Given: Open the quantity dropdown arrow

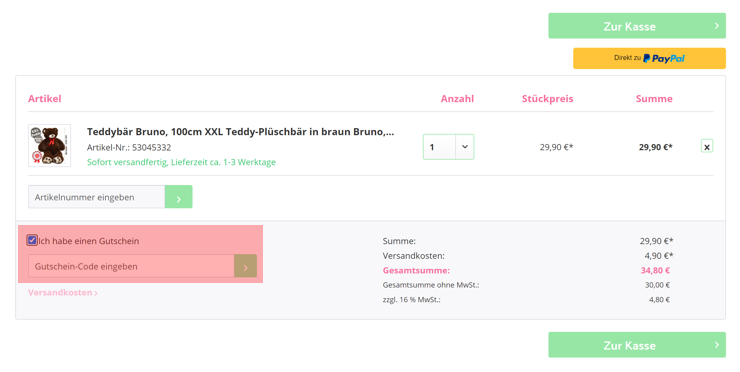Looking at the screenshot, I should click(464, 147).
